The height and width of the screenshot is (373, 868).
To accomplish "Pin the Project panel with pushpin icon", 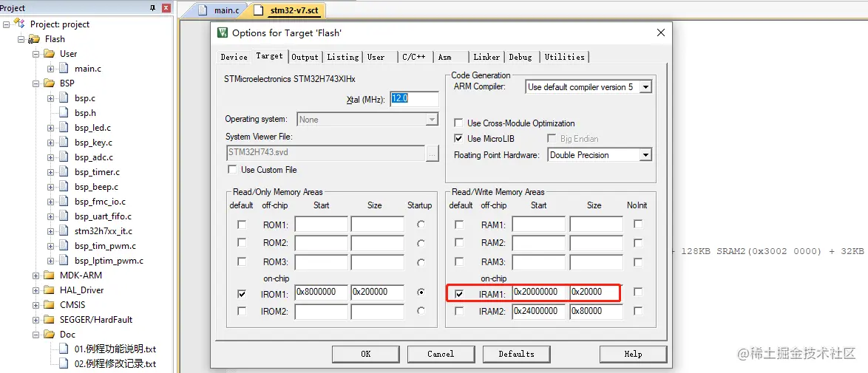I will 153,7.
